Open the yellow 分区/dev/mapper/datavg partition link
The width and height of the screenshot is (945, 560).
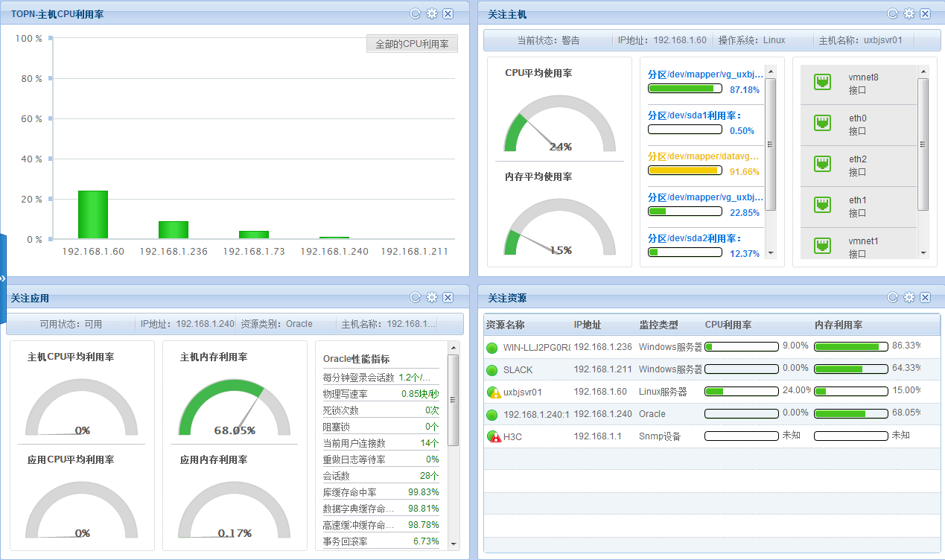(x=703, y=156)
